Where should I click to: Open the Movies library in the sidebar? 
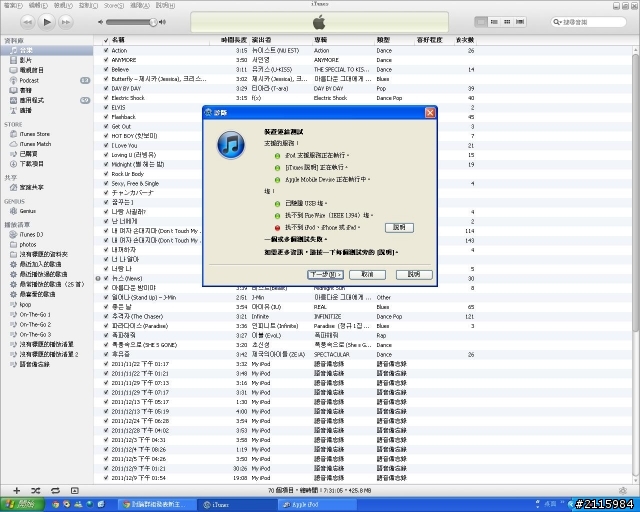click(x=26, y=60)
